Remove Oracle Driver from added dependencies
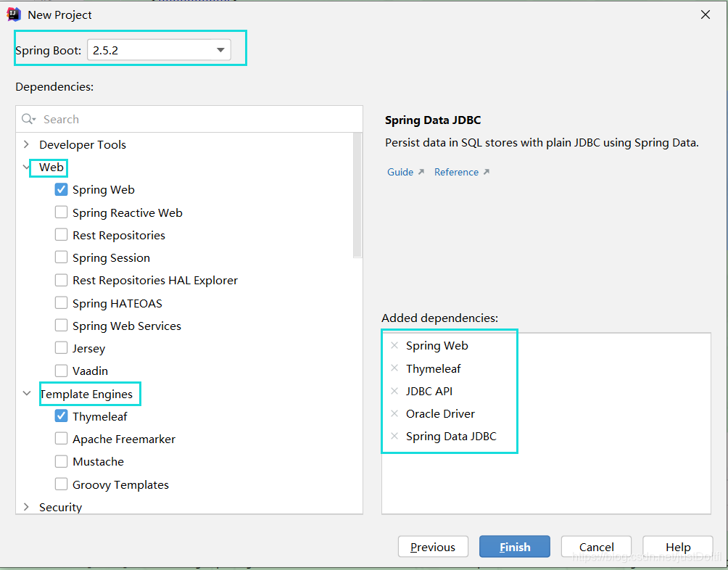 [x=394, y=413]
